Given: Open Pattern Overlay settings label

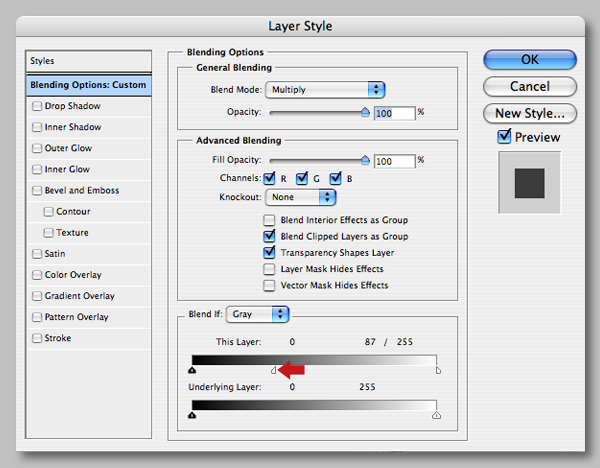Looking at the screenshot, I should (77, 317).
